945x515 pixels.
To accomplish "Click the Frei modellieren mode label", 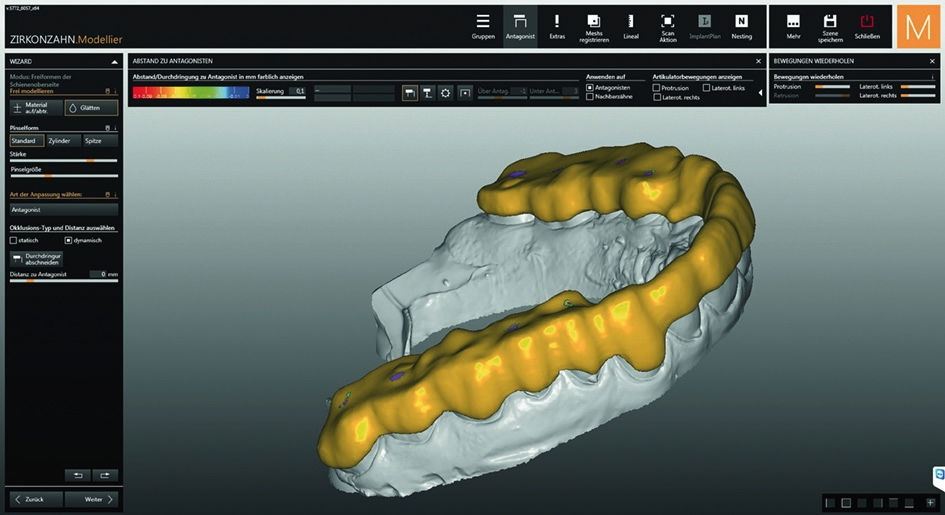I will 31,92.
